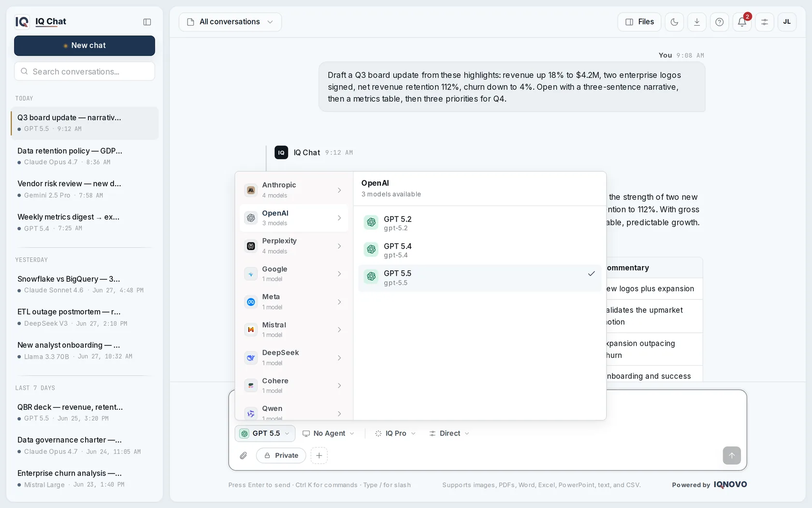This screenshot has width=812, height=508.
Task: Toggle dark mode moon icon
Action: tap(674, 22)
